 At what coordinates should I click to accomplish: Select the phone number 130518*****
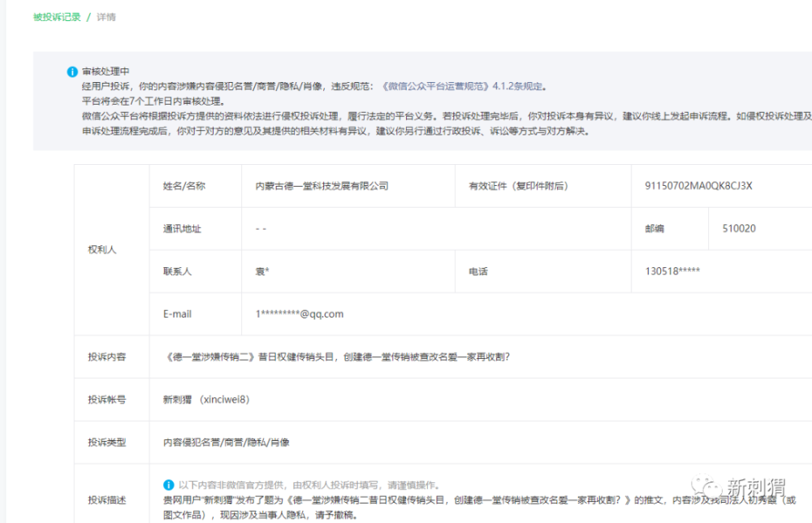pos(672,271)
